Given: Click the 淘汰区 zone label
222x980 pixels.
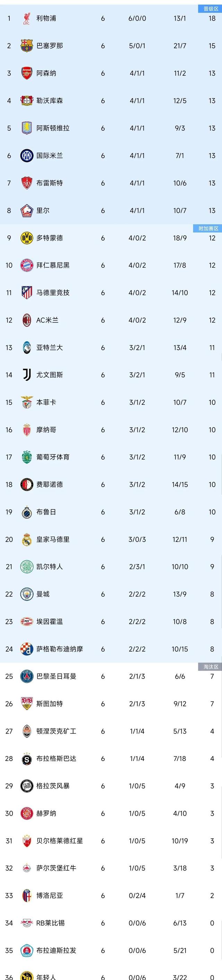Looking at the screenshot, I should pos(210,667).
